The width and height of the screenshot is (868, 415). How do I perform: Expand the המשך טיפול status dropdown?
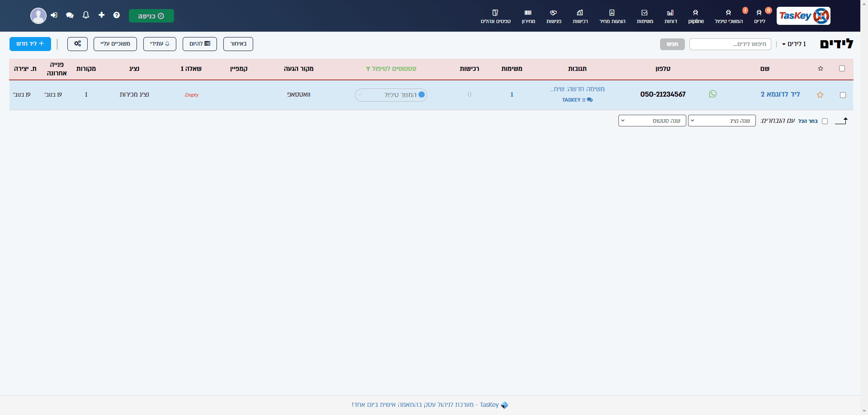391,95
